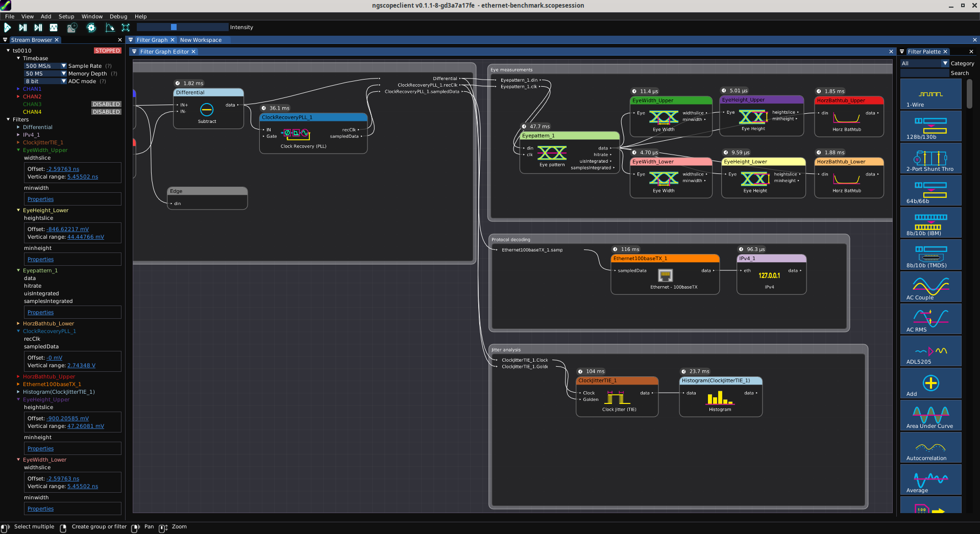Pick the Add filter from palette
The height and width of the screenshot is (534, 980).
tap(930, 384)
